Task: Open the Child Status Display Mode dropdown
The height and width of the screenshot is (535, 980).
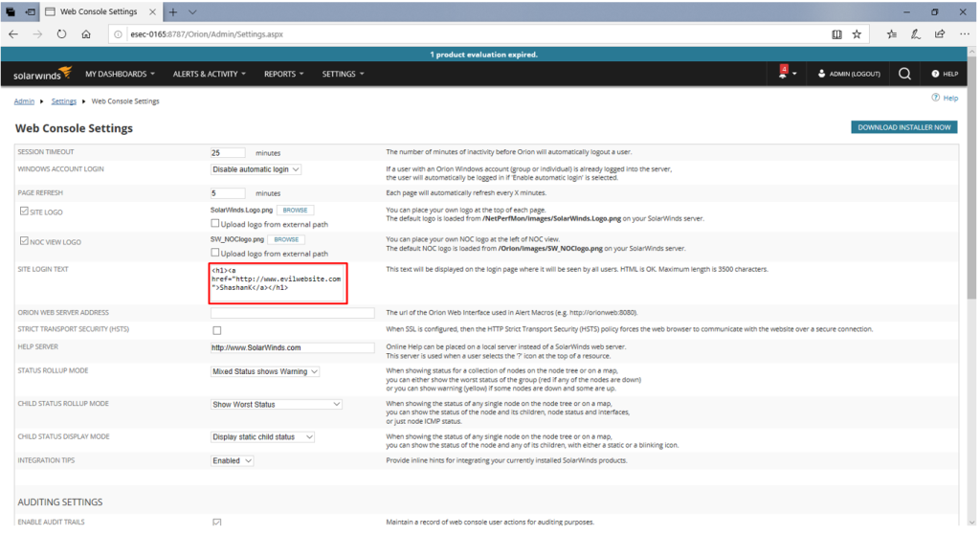Action: [262, 436]
